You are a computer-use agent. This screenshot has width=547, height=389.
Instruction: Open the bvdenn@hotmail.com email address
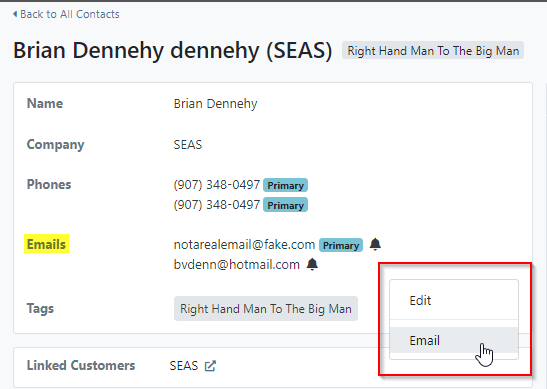point(237,264)
